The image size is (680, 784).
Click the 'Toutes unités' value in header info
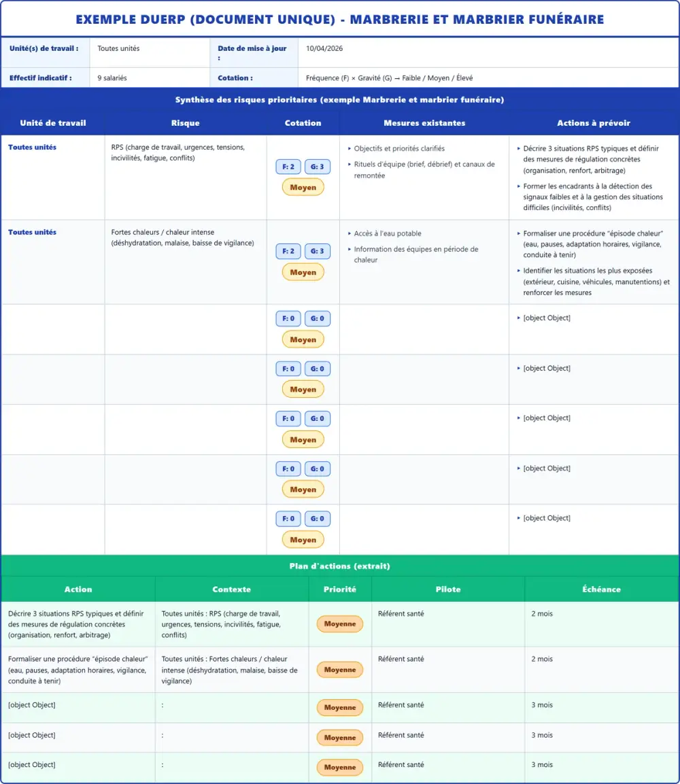(118, 48)
